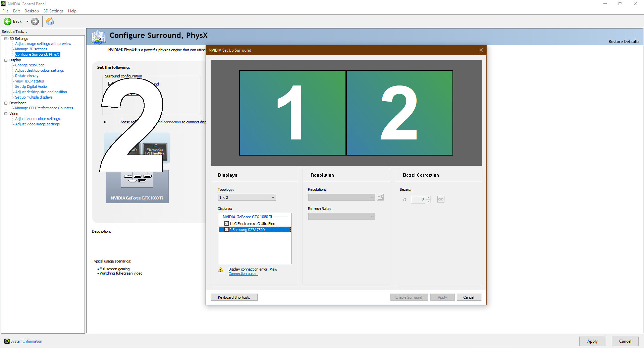Open the Resolution dropdown in Surround dialog
Screen dimensions: 644x349
341,197
